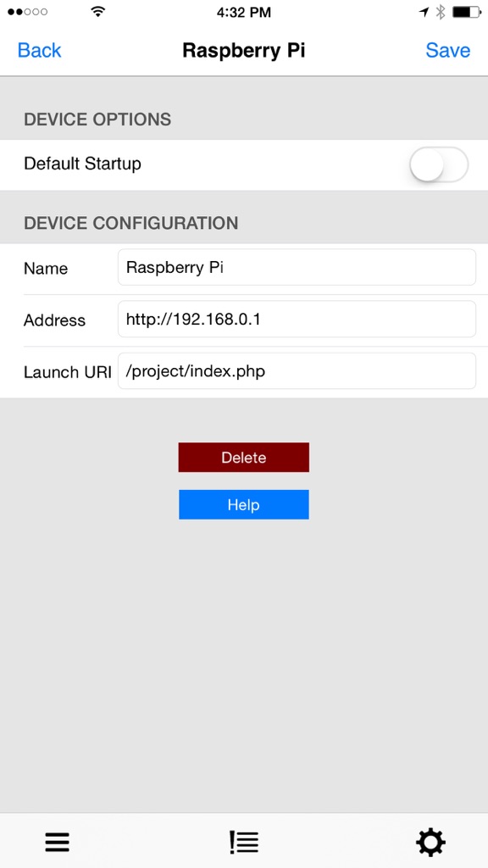The height and width of the screenshot is (868, 488).
Task: Edit the Name field
Action: click(297, 267)
